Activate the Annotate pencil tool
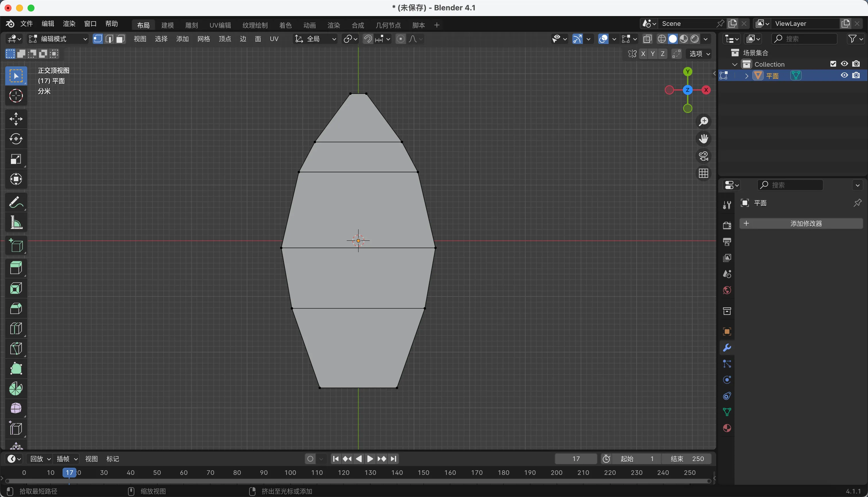This screenshot has width=868, height=497. [x=16, y=203]
